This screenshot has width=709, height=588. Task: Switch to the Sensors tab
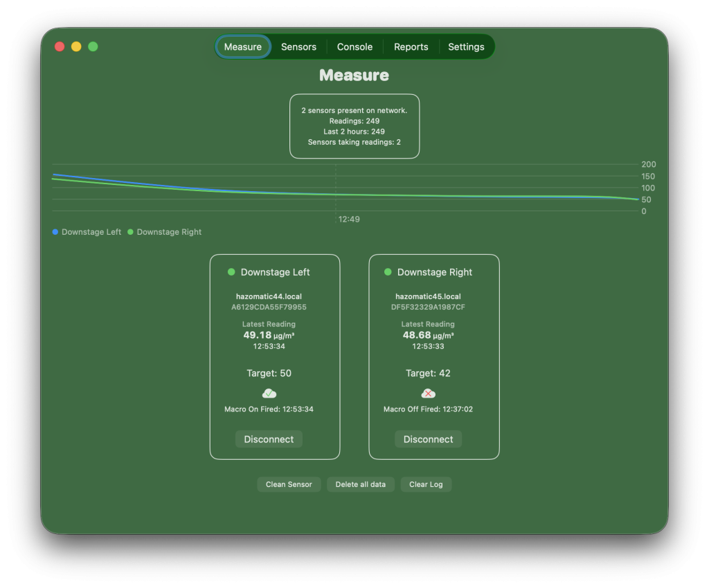298,47
